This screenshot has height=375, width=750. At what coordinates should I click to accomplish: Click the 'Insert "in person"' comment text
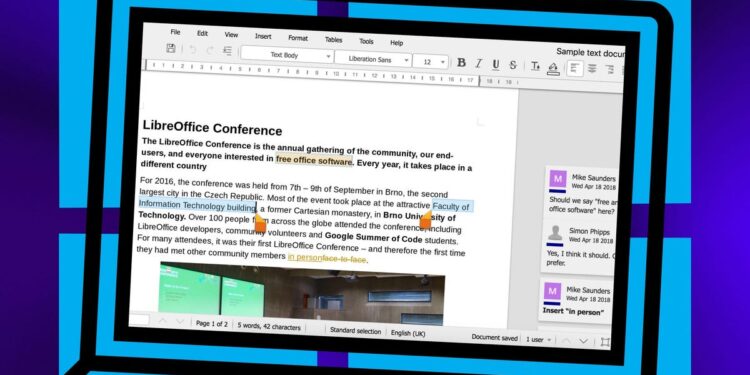click(573, 311)
